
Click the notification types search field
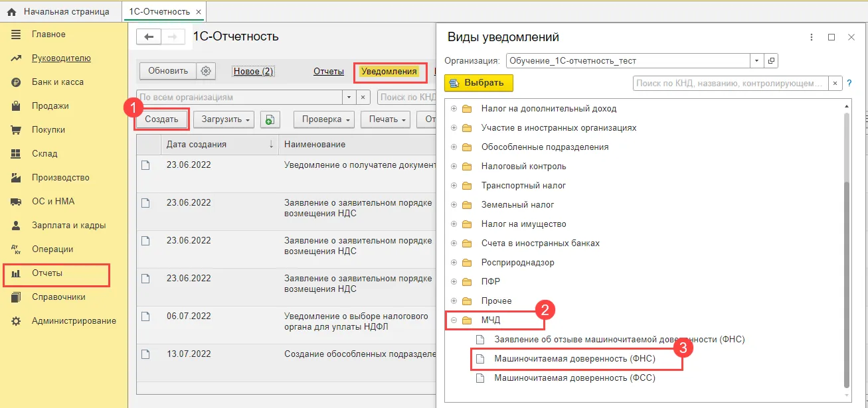click(x=731, y=83)
